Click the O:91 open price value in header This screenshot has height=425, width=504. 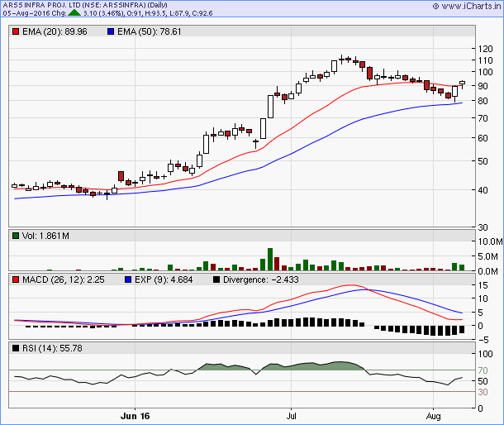tap(133, 13)
